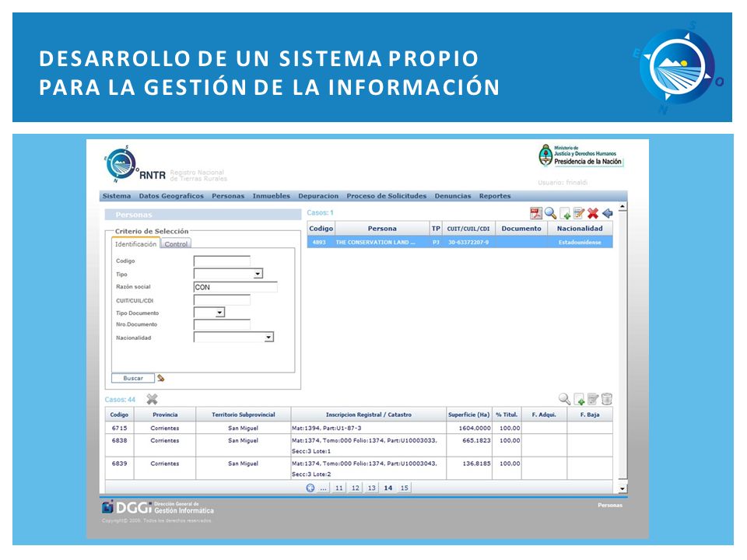Select current page 14
747x560 pixels.
[x=388, y=488]
